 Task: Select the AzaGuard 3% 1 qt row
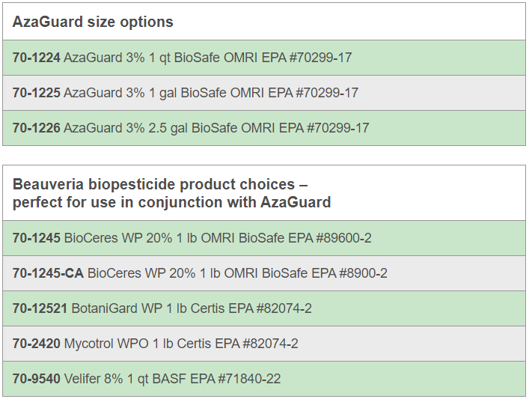pyautogui.click(x=264, y=58)
